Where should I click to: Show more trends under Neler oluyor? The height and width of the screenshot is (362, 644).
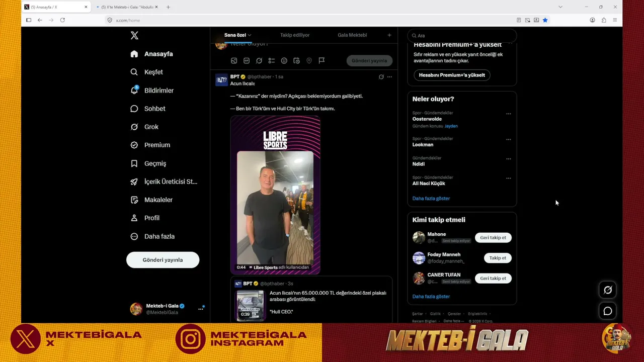tap(431, 199)
